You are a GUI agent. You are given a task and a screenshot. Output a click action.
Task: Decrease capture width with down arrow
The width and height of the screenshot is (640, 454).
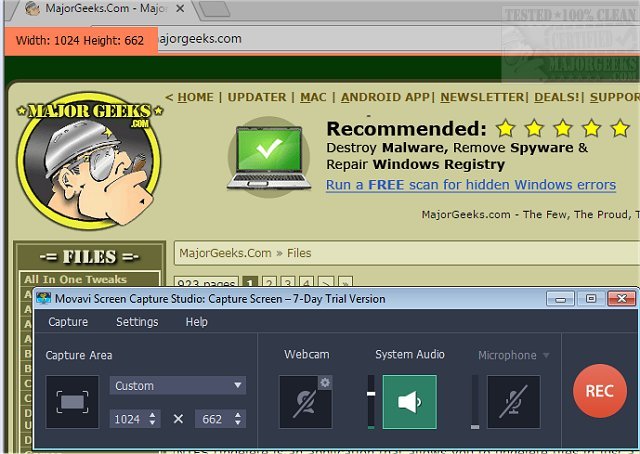[152, 423]
